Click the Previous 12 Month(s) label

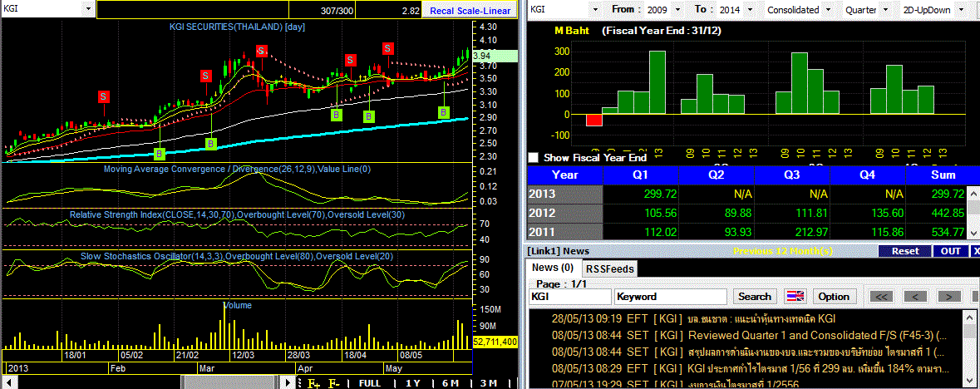(x=782, y=251)
